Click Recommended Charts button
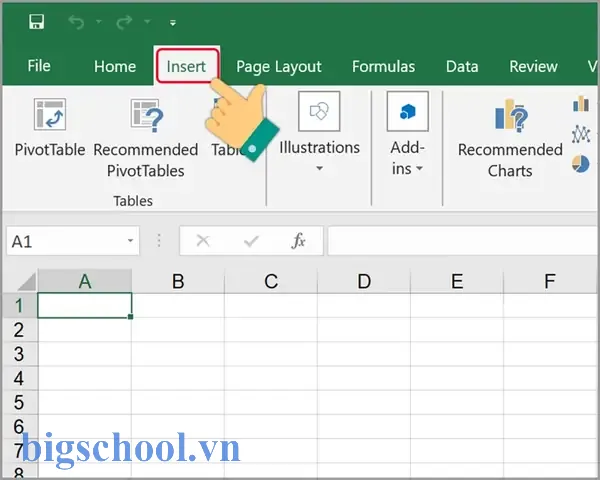The height and width of the screenshot is (480, 600). click(510, 139)
